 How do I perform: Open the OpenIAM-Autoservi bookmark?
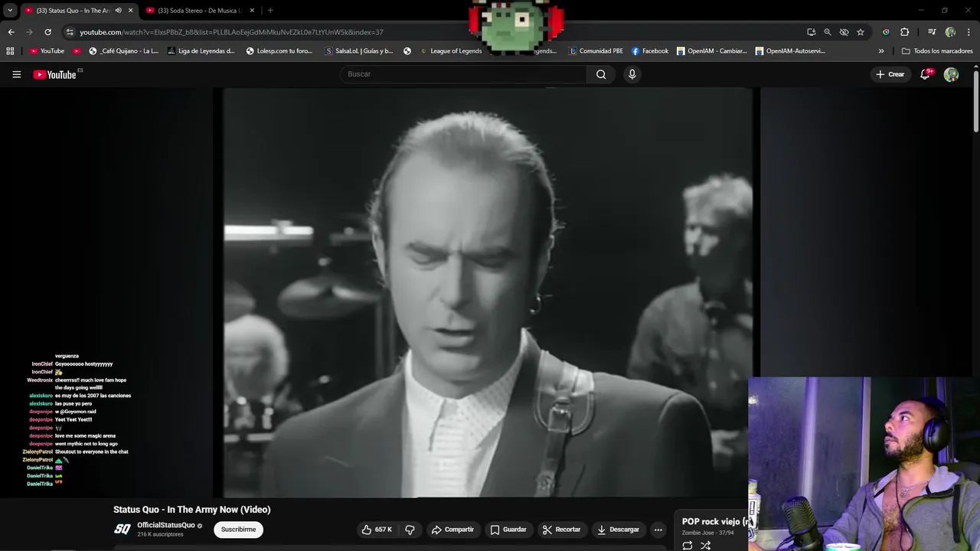(790, 51)
